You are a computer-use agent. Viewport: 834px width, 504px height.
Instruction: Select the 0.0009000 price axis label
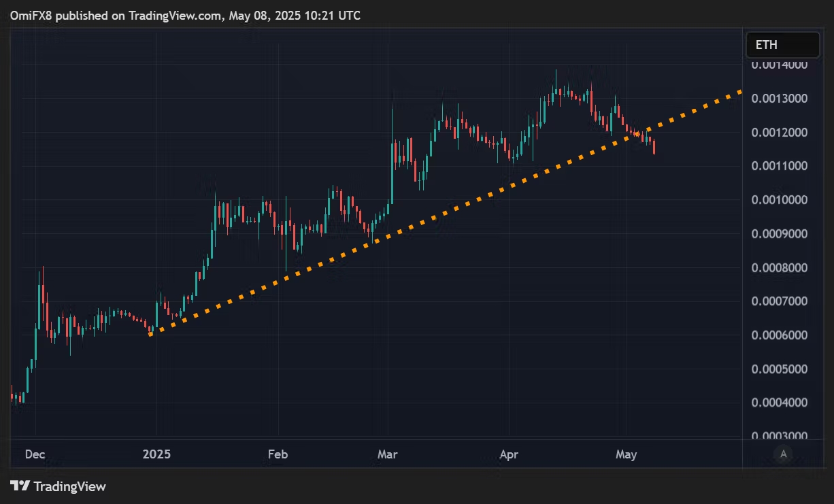point(779,233)
